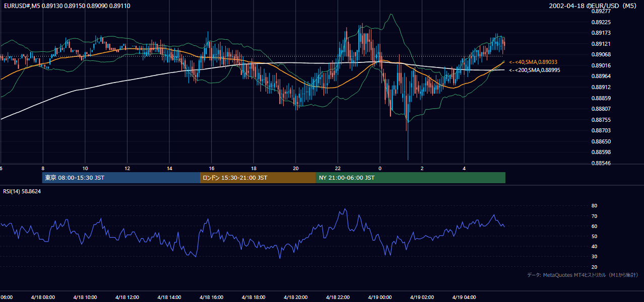The image size is (644, 302).
Task: Click the bottom time label 4/19 02:00
Action: tap(422, 297)
